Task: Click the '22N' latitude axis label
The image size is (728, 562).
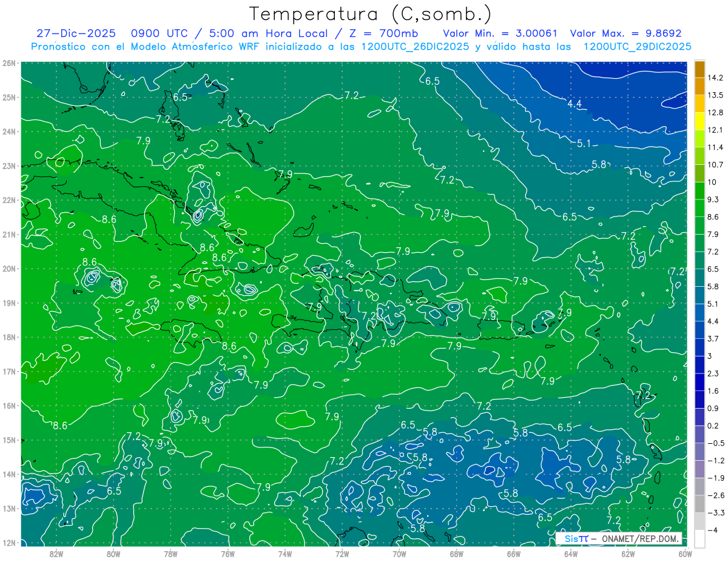Action: [x=9, y=200]
